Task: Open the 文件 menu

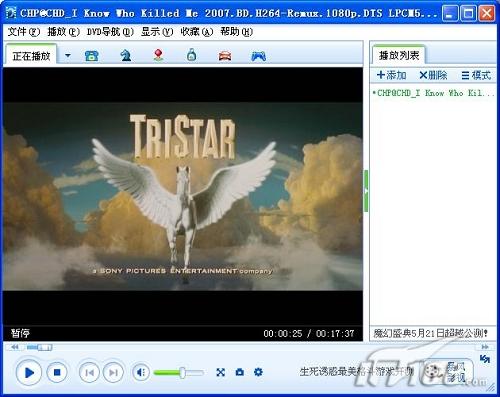Action: click(23, 32)
